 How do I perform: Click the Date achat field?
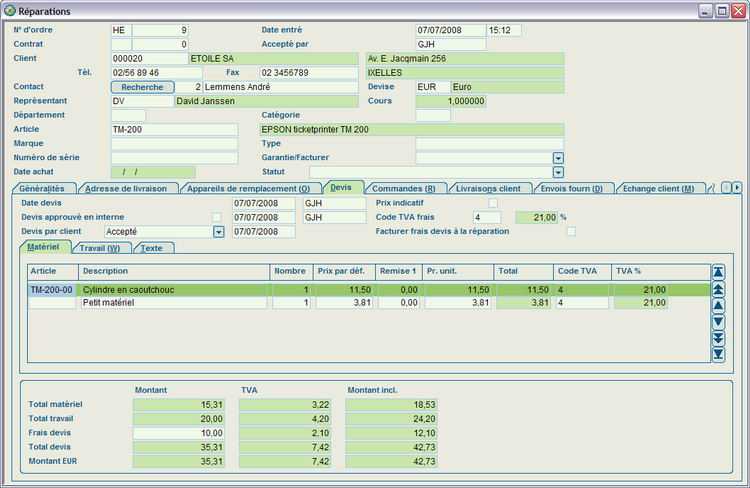tap(153, 172)
